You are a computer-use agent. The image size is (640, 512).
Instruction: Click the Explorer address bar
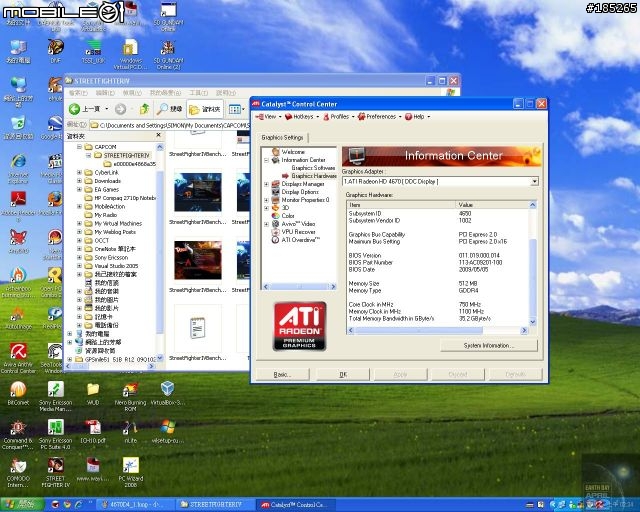169,125
